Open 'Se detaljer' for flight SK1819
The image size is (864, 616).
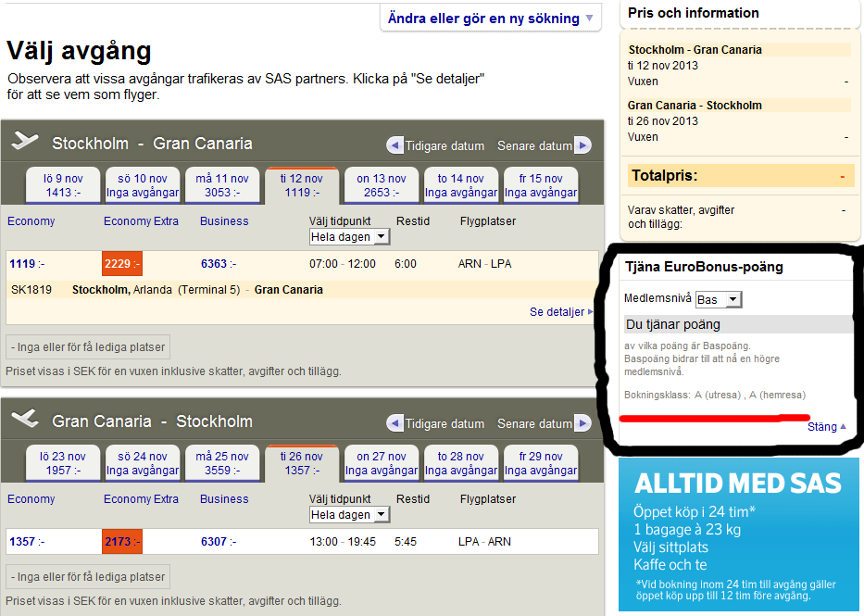coord(560,312)
